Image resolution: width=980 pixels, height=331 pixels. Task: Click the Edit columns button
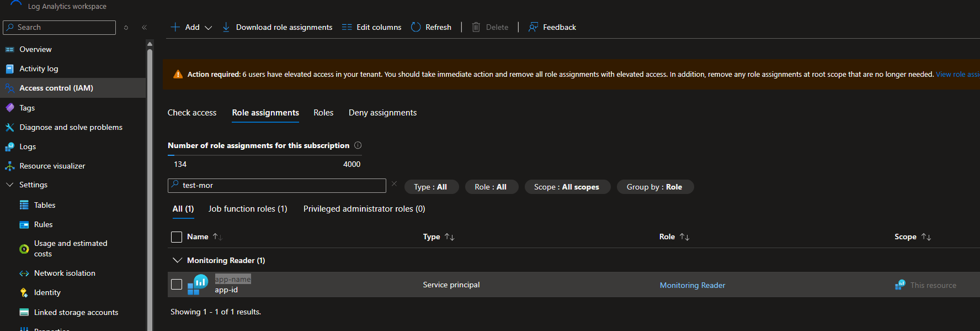pos(371,27)
